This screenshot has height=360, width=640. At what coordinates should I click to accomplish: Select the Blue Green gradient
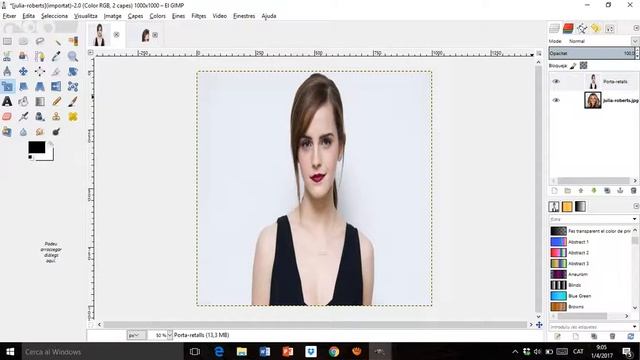pyautogui.click(x=591, y=296)
